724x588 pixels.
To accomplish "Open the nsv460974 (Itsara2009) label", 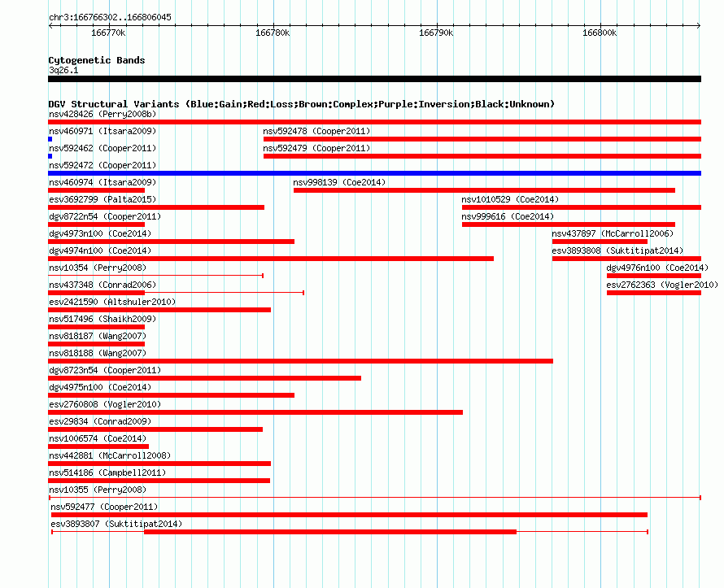I will (102, 182).
